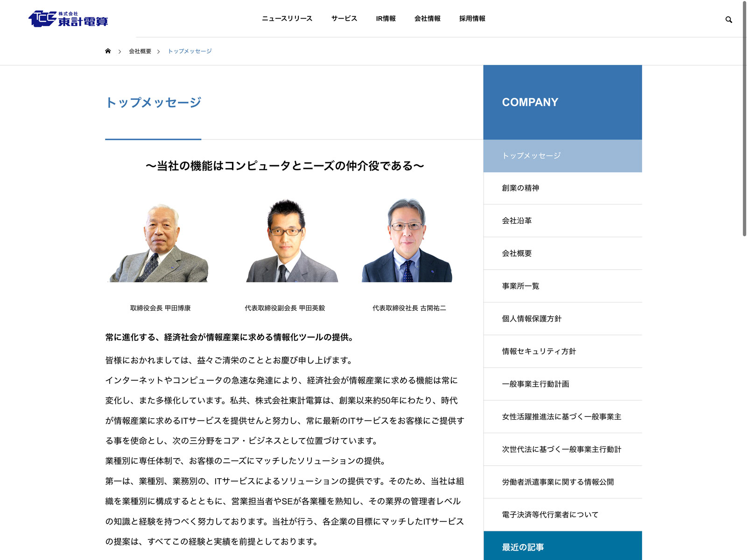Select 会社沿革 in sidebar
This screenshot has height=560, width=747.
[x=517, y=221]
